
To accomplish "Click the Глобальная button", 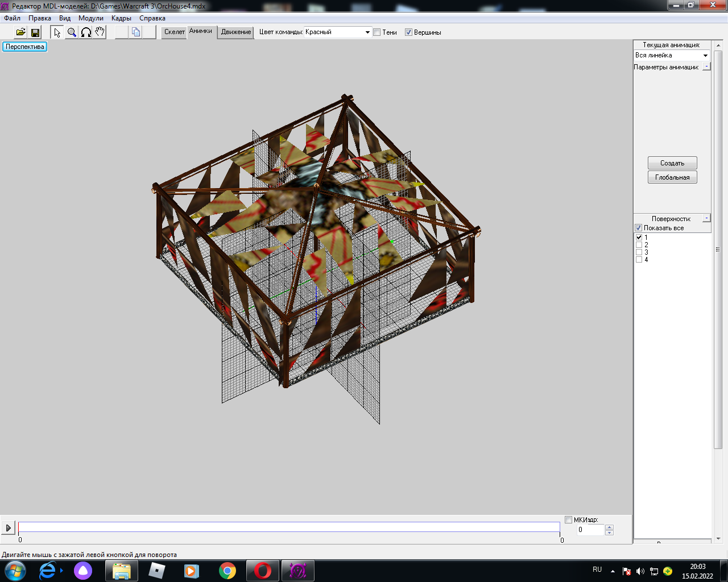I will pos(672,177).
